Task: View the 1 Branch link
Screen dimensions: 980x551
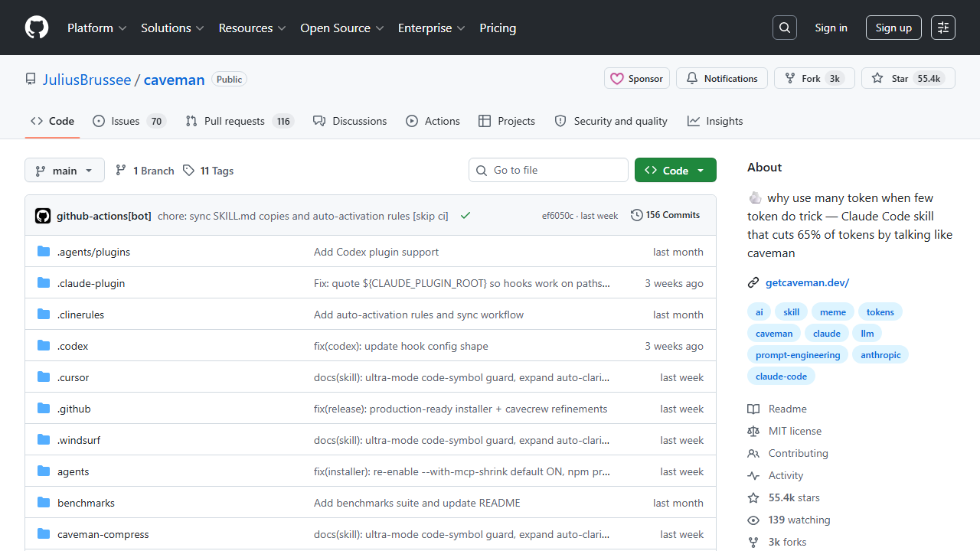Action: coord(145,171)
